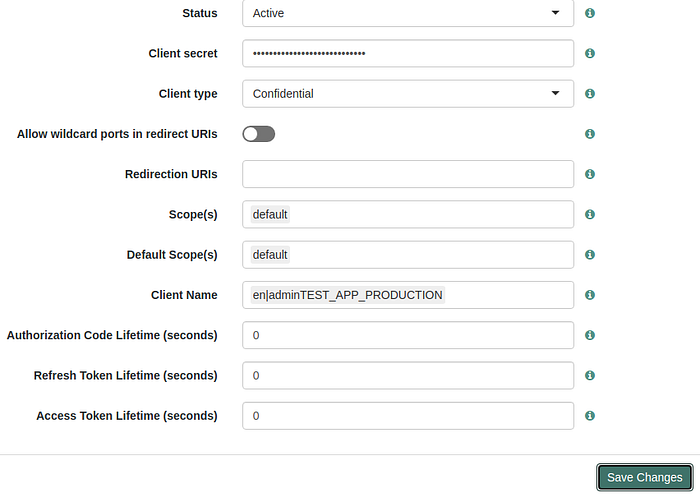Image resolution: width=700 pixels, height=497 pixels.
Task: Open the Scope(s) help info icon
Action: (590, 214)
